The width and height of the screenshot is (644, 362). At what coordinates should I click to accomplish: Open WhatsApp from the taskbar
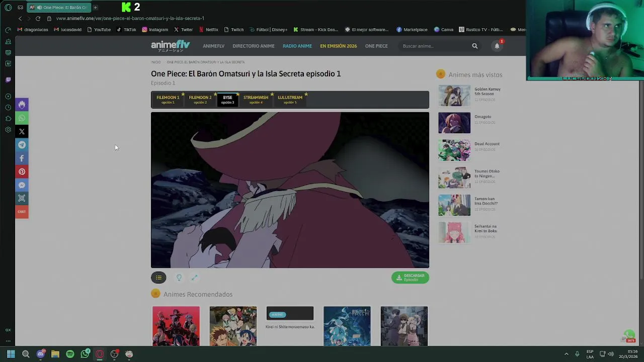pos(85,354)
